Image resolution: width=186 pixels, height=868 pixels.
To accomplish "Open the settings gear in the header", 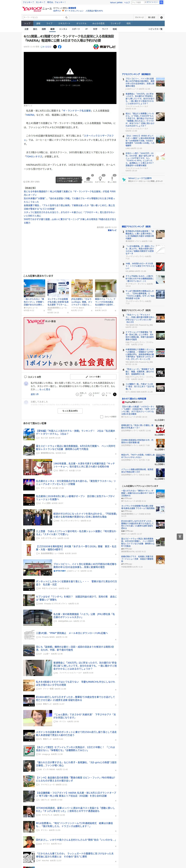I will [x=161, y=18].
